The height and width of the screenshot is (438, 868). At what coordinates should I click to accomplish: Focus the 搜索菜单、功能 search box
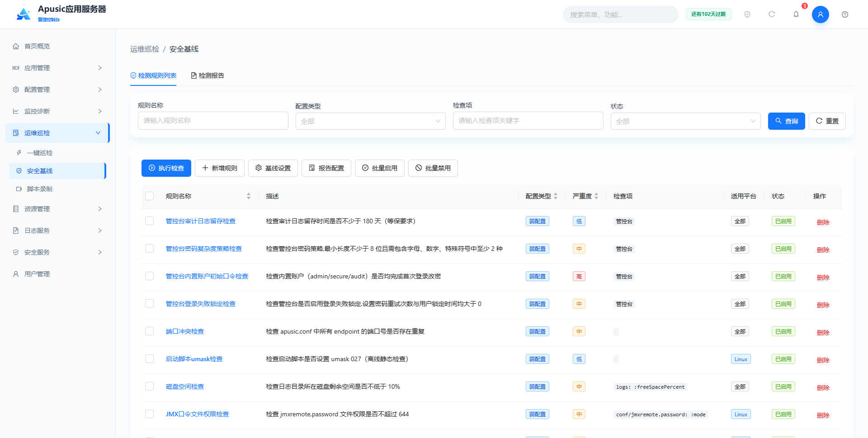pyautogui.click(x=621, y=14)
